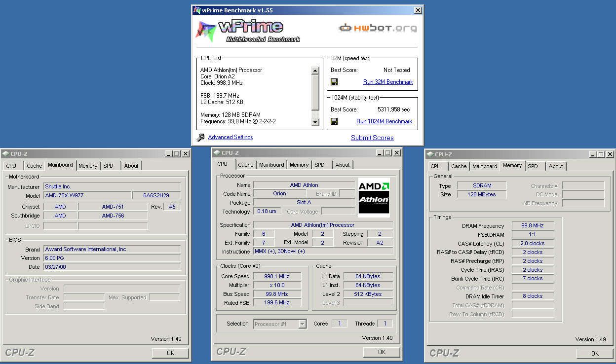616x364 pixels.
Task: Open the About tab in the Mainboard CPU-Z window
Action: point(131,166)
